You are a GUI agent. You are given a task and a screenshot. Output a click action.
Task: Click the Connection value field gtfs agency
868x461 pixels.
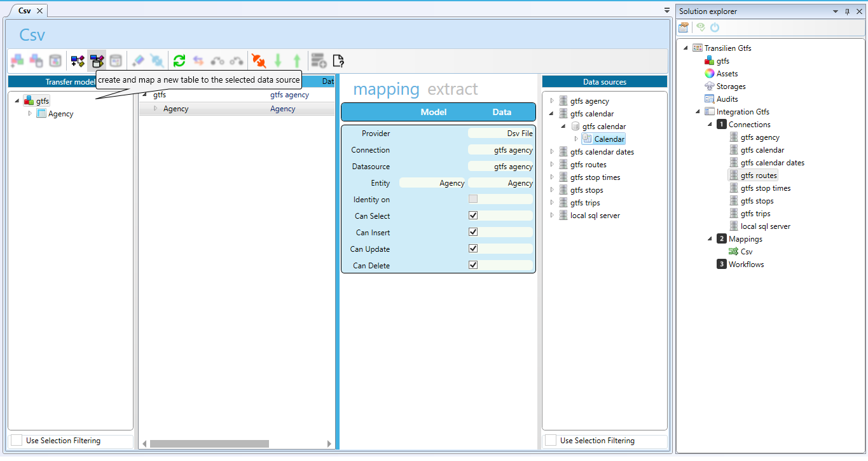point(500,150)
